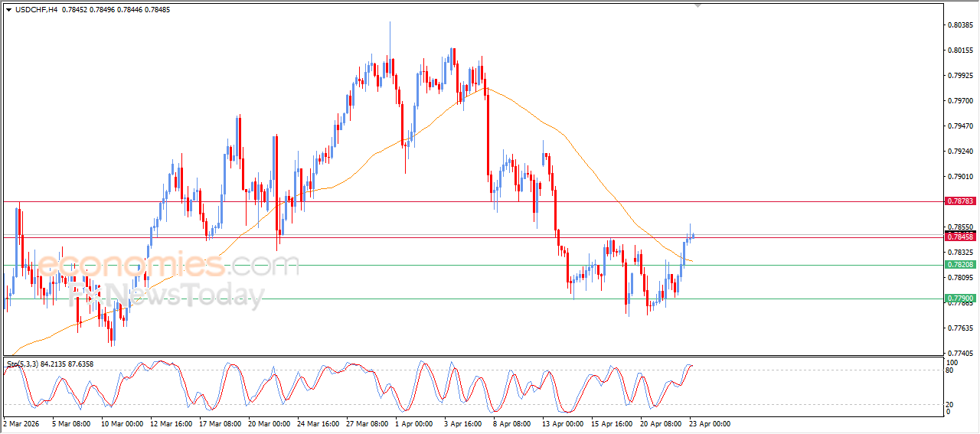Click the red 0.78458 price level tag
This screenshot has height=434, width=980.
[960, 237]
